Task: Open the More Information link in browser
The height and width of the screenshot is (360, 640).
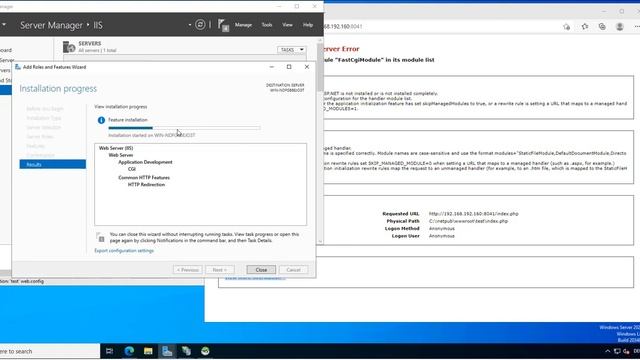Action: click(255, 278)
